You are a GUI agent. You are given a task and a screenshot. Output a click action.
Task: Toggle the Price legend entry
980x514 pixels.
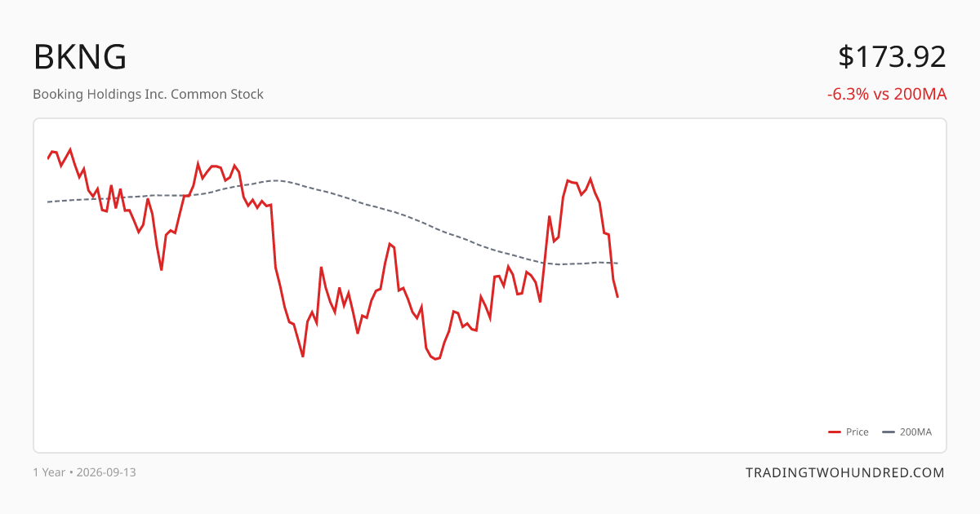(849, 432)
